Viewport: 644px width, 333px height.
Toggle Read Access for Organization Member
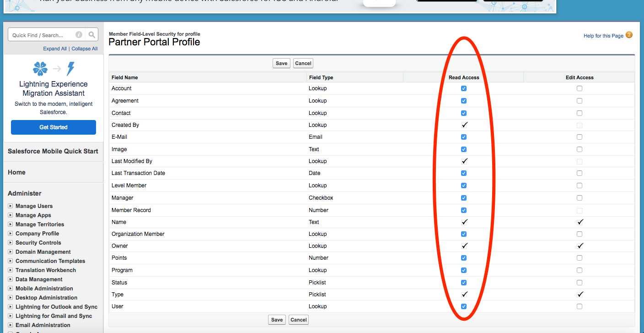(464, 234)
